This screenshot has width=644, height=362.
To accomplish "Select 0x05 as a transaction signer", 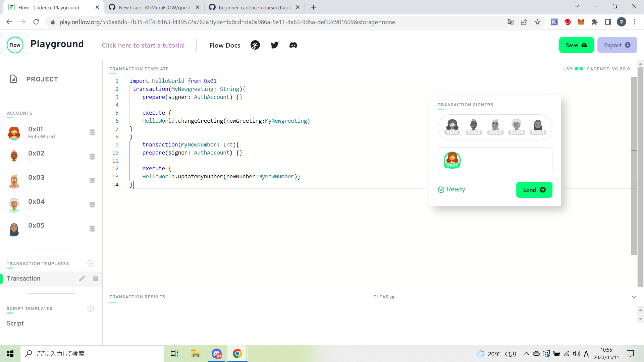I will pyautogui.click(x=538, y=127).
